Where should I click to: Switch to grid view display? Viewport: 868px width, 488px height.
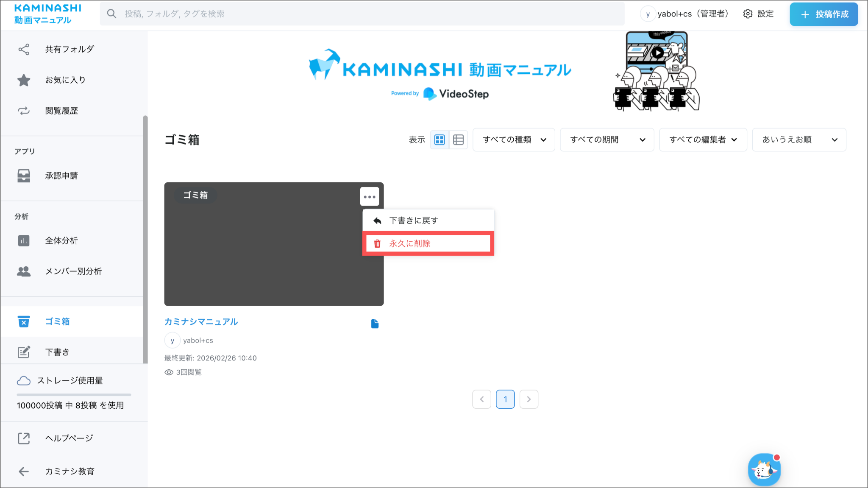click(440, 140)
